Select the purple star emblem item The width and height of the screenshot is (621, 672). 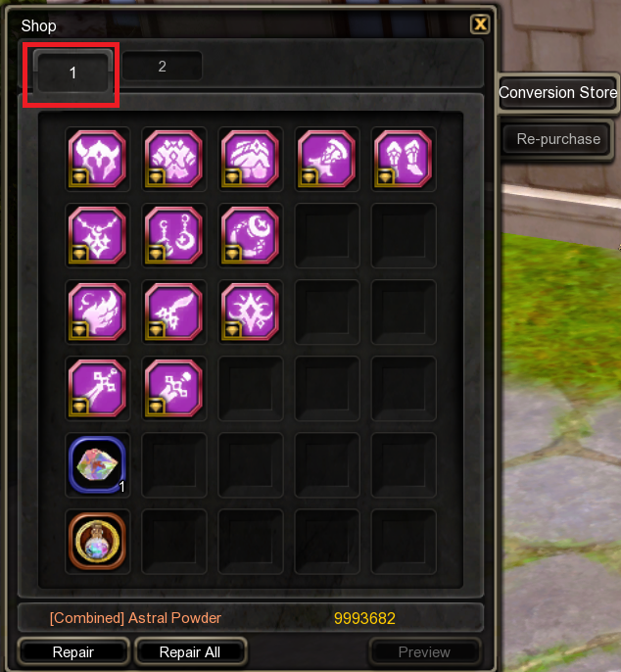(251, 312)
